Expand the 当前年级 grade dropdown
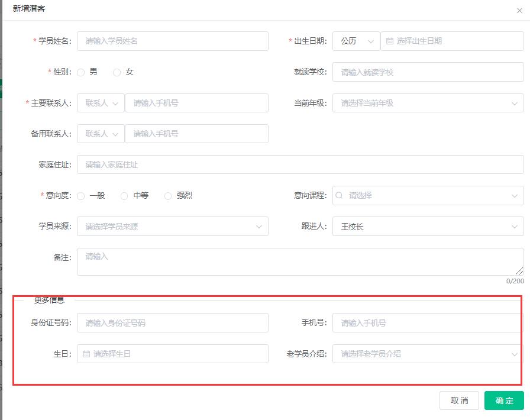Image resolution: width=530 pixels, height=420 pixels. coord(428,103)
